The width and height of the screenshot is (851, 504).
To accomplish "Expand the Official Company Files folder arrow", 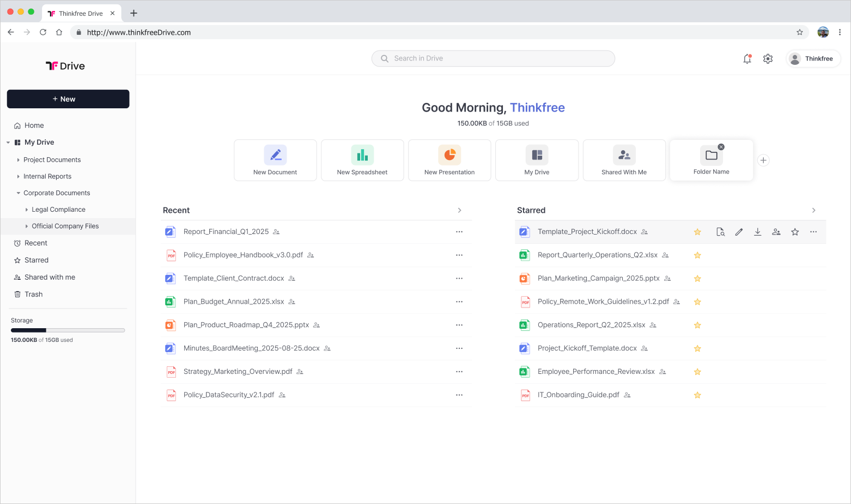I will tap(27, 226).
